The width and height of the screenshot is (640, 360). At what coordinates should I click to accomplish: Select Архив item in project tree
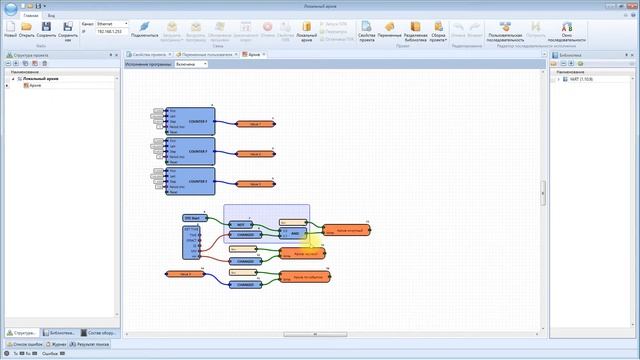(35, 85)
